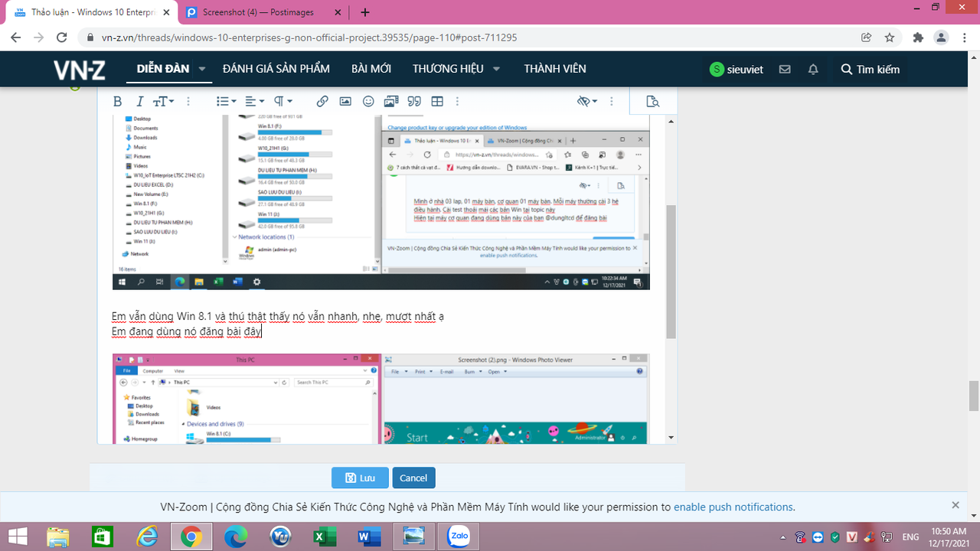Insert a quote block
Screen dimensions: 980x551
coord(413,100)
